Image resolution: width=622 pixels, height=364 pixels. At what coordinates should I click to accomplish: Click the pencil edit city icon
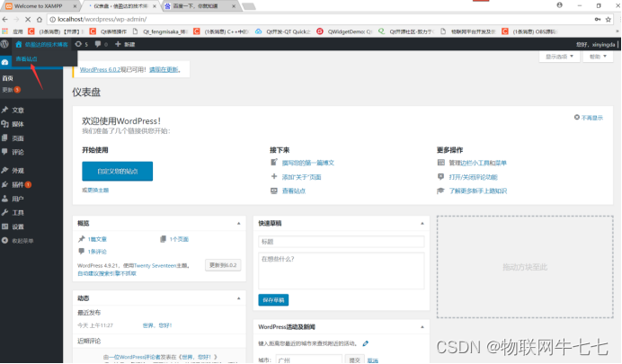[365, 343]
